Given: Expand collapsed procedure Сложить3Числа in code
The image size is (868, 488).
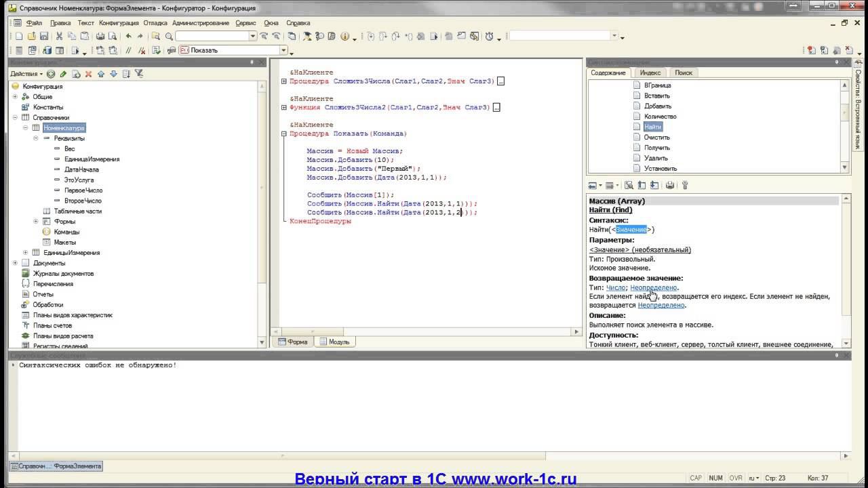Looking at the screenshot, I should [284, 81].
